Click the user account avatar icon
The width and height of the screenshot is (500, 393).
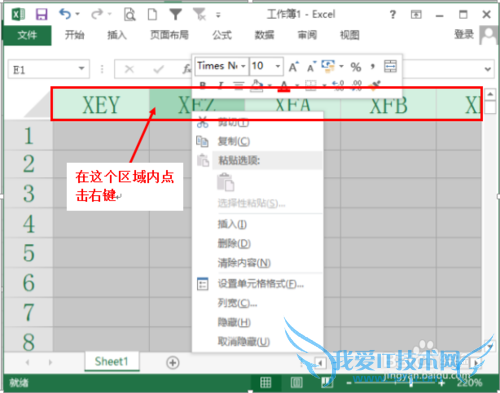[x=489, y=35]
